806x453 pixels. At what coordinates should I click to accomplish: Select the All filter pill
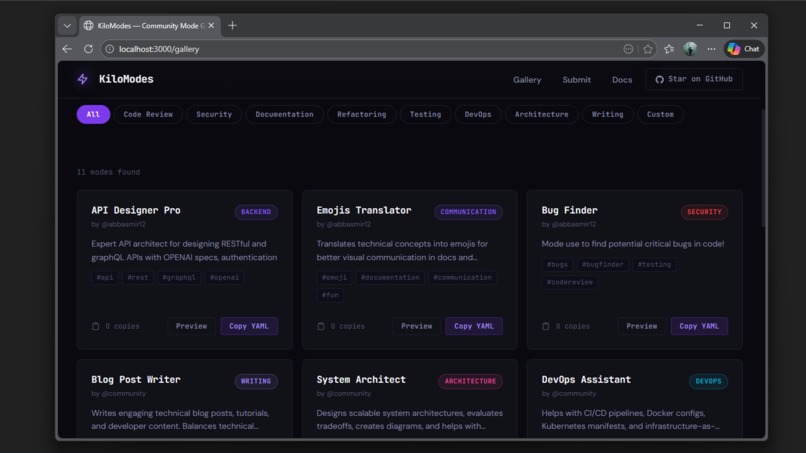93,114
